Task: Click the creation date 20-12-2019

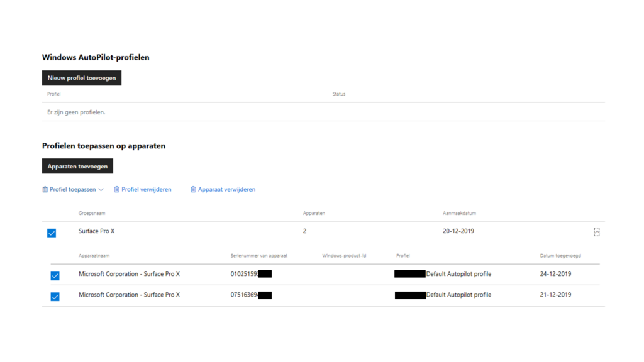Action: [458, 231]
